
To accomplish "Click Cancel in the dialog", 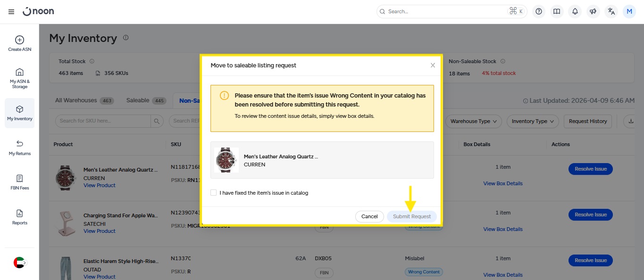I will coord(369,216).
